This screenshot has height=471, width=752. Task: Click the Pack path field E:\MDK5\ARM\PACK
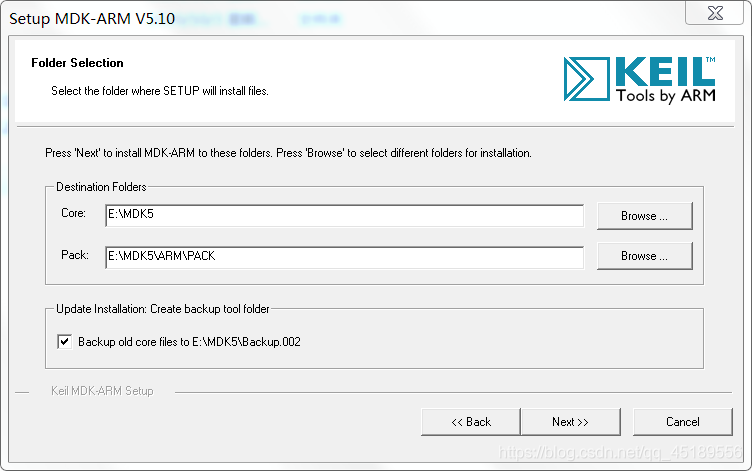click(x=344, y=258)
